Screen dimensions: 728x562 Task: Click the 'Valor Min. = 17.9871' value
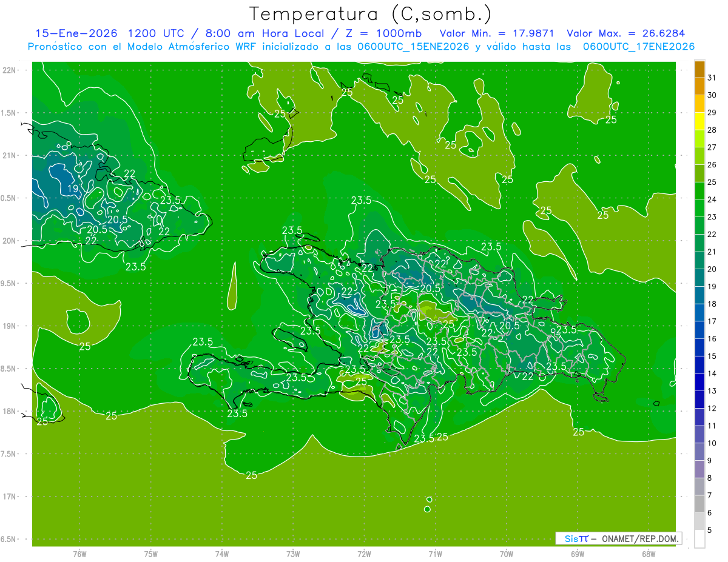point(496,33)
